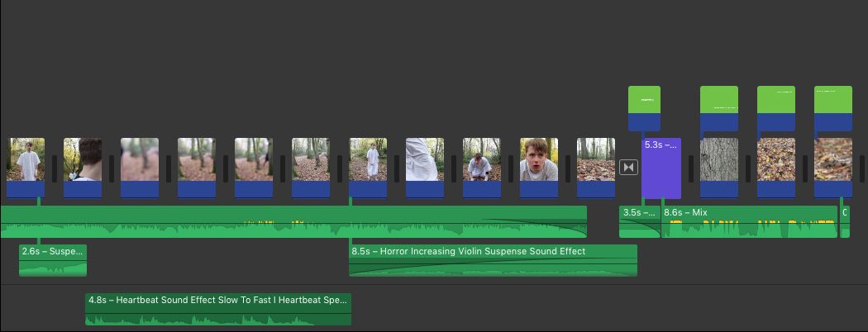Select the first clip of standing boy
The width and height of the screenshot is (868, 332).
click(26, 168)
